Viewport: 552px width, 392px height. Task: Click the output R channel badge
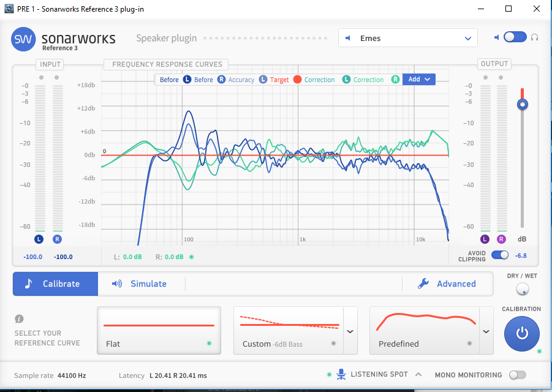501,239
